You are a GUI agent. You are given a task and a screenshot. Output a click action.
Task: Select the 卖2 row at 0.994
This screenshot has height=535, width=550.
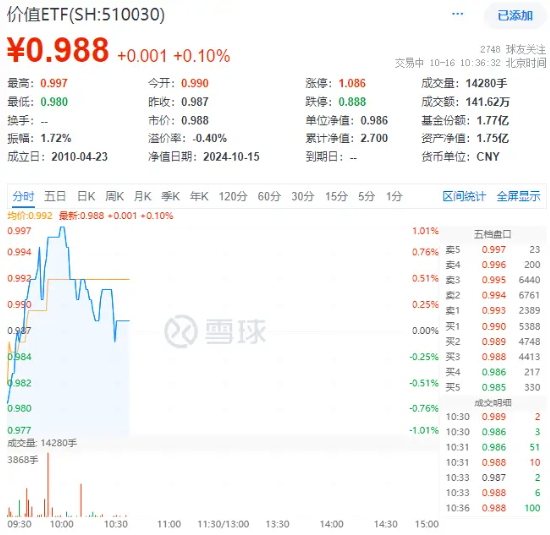tap(492, 295)
